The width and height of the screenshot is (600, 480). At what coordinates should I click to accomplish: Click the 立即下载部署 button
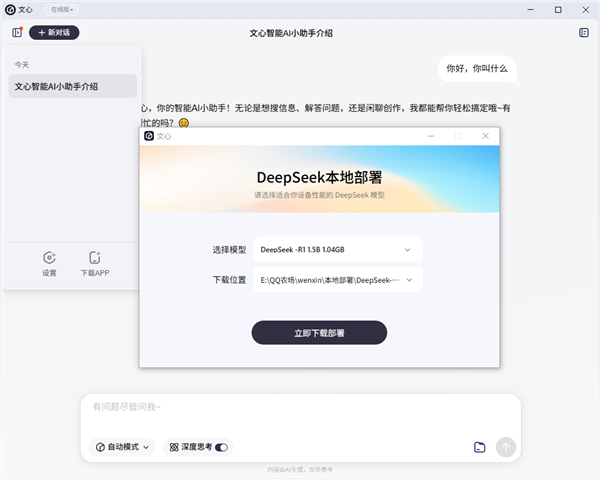319,333
